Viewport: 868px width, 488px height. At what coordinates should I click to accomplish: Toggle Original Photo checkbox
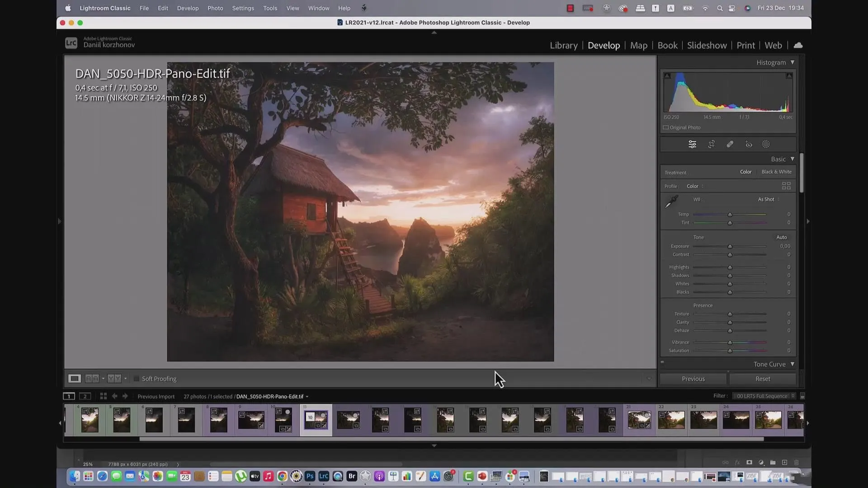(x=665, y=127)
